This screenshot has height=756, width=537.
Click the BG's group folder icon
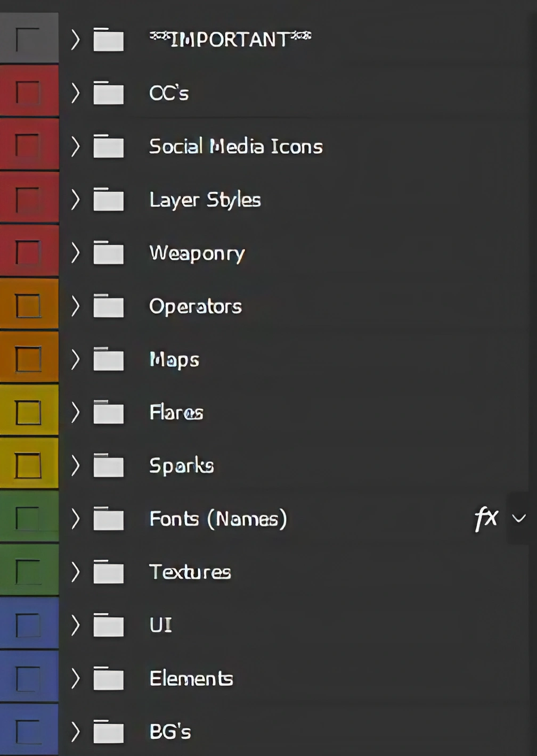pyautogui.click(x=109, y=732)
